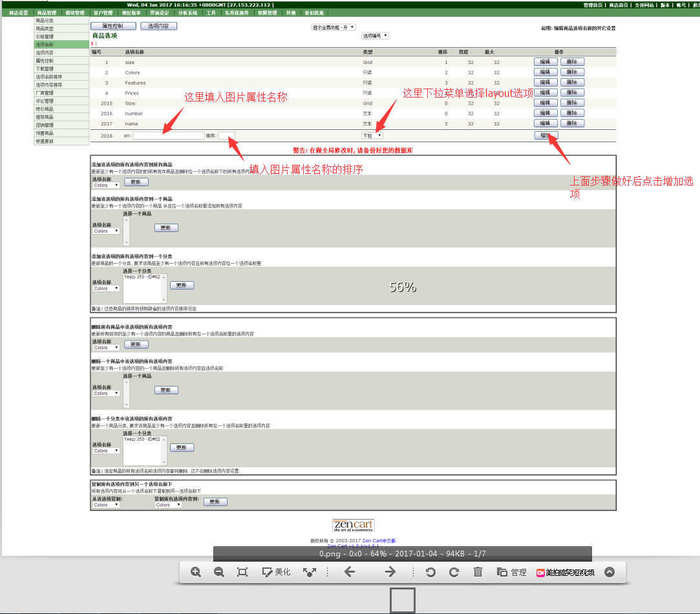Expand the 下拉 option type dropdown
The width and height of the screenshot is (700, 614).
372,136
